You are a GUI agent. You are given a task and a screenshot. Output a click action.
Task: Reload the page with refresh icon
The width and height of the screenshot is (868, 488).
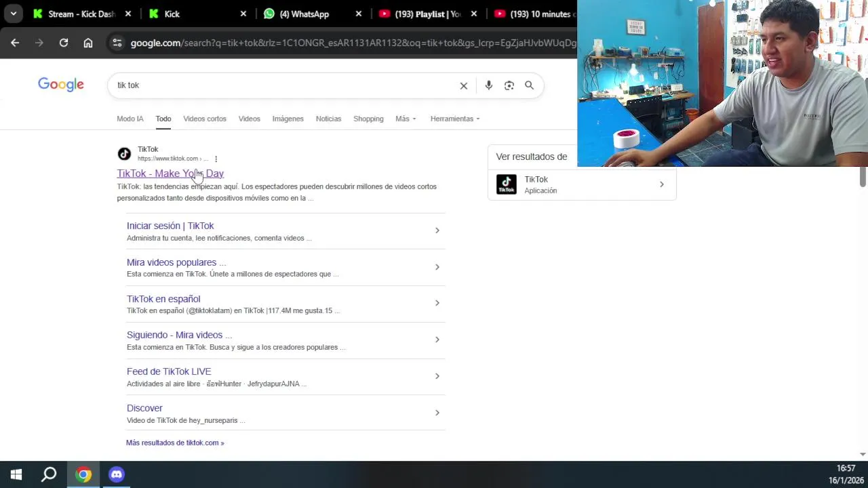[64, 43]
